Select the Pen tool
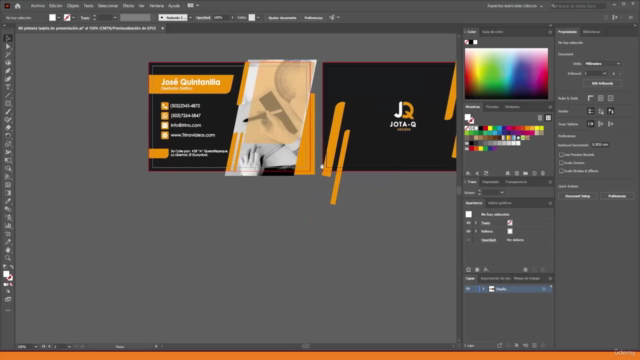 coord(8,71)
